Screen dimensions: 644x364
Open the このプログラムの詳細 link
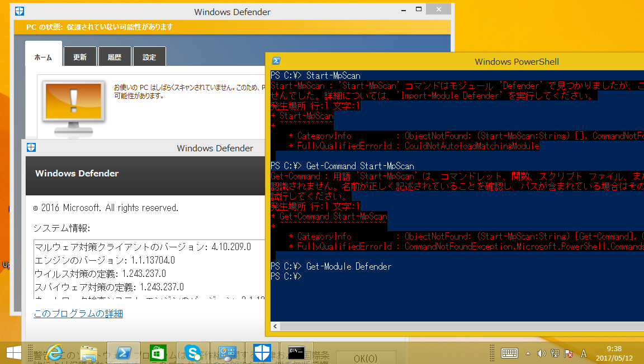click(x=78, y=314)
